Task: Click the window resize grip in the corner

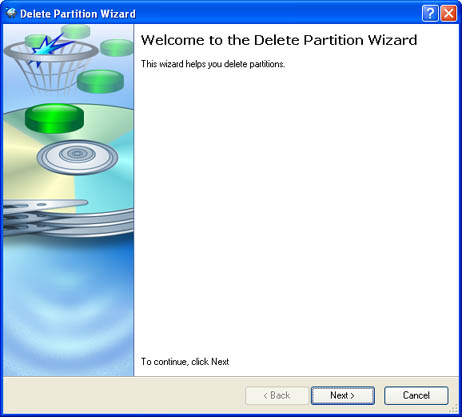Action: tap(454, 409)
